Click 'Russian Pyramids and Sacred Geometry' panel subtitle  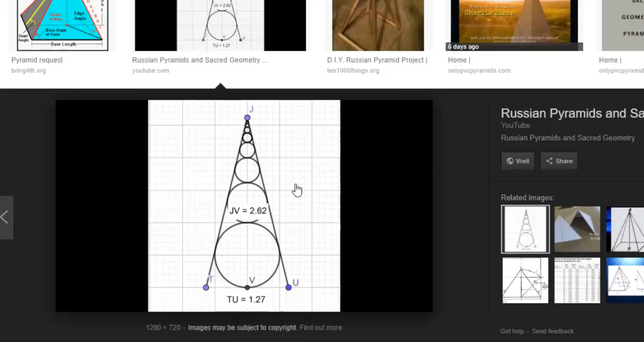coord(568,138)
